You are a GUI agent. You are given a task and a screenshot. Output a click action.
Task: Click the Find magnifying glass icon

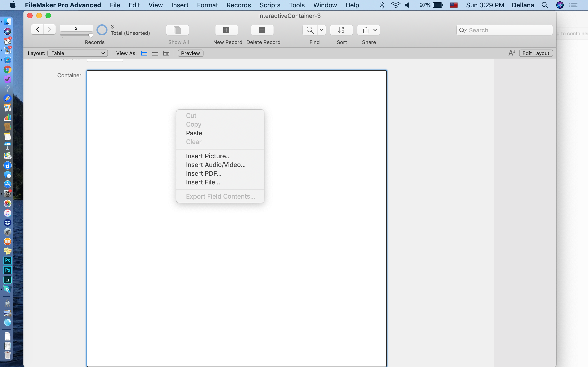tap(310, 30)
